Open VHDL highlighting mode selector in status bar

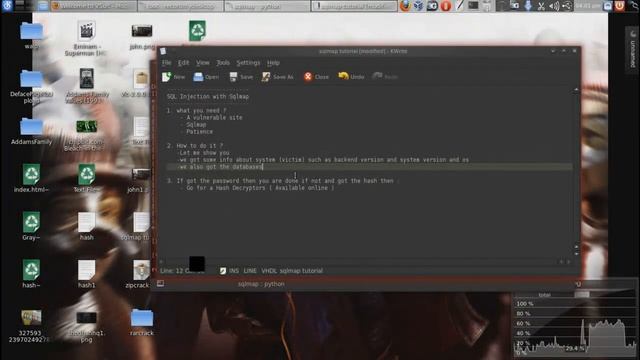[269, 271]
